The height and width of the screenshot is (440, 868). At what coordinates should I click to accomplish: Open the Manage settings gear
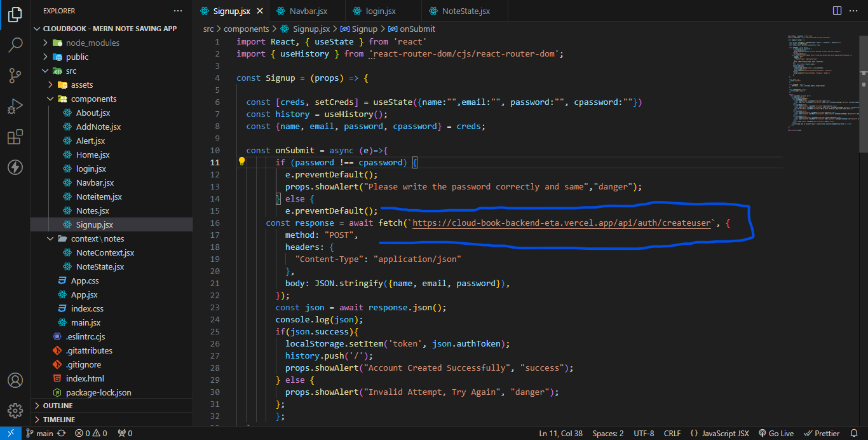(x=15, y=410)
